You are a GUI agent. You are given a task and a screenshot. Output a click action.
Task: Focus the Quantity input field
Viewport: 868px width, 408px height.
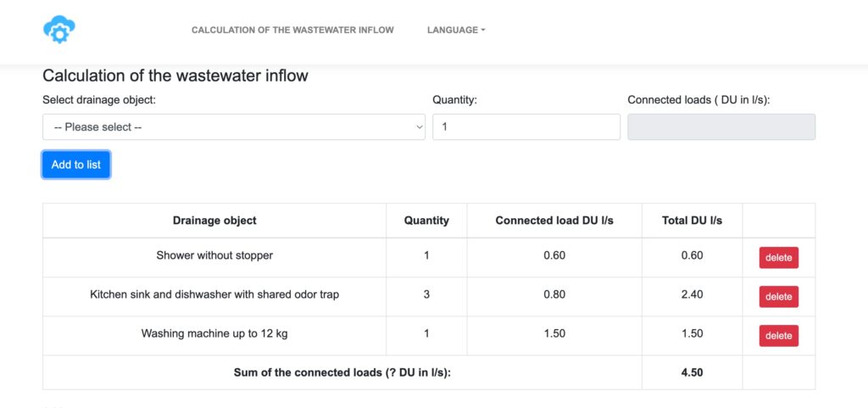coord(526,126)
